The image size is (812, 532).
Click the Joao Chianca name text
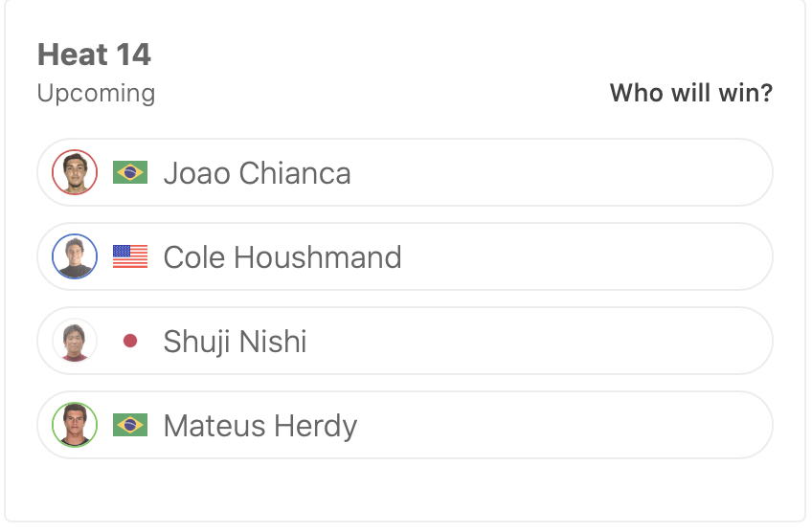pos(257,173)
